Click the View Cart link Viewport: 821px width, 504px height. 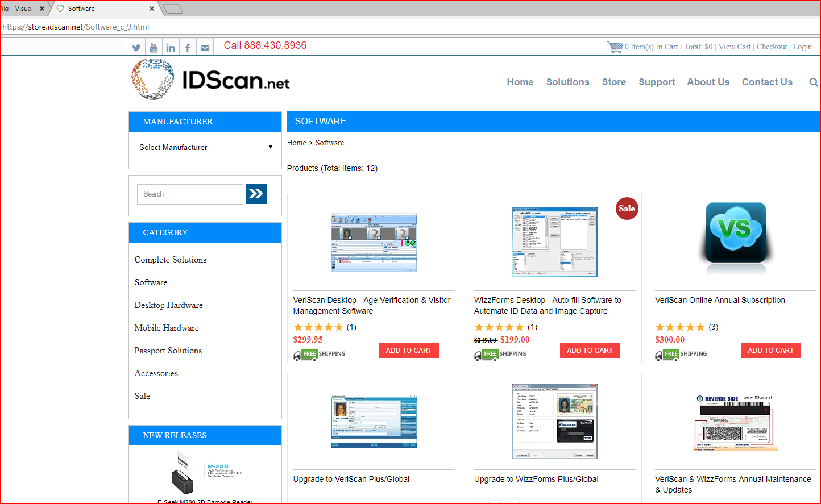[x=735, y=47]
